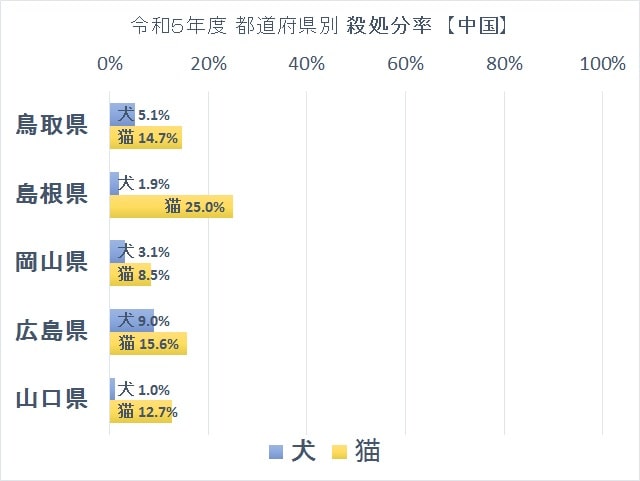The width and height of the screenshot is (640, 481).
Task: Click the 猫 legend text
Action: tap(367, 451)
